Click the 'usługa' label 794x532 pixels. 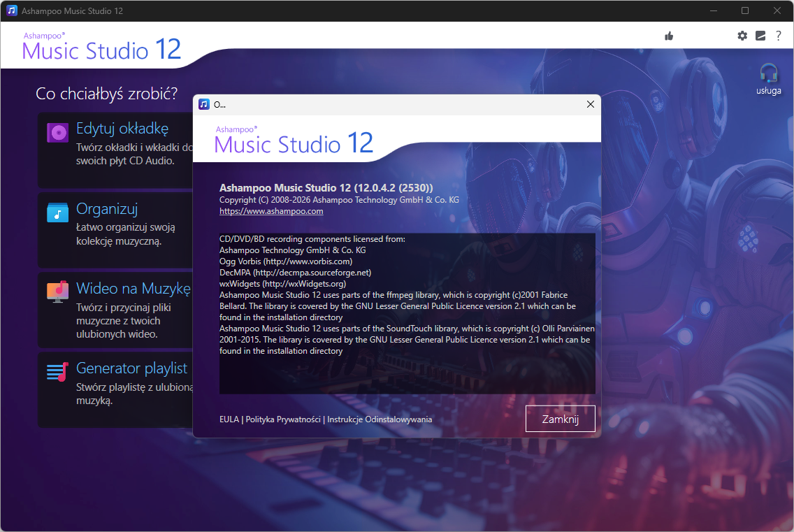[769, 91]
